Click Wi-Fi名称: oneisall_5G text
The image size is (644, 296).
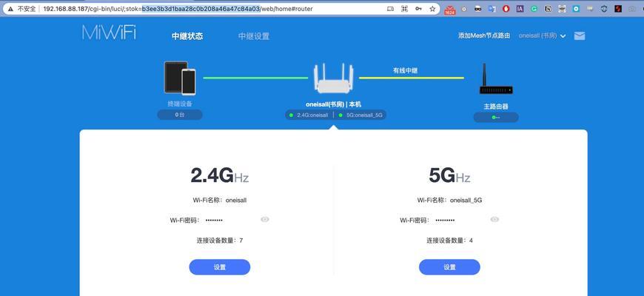tap(449, 201)
